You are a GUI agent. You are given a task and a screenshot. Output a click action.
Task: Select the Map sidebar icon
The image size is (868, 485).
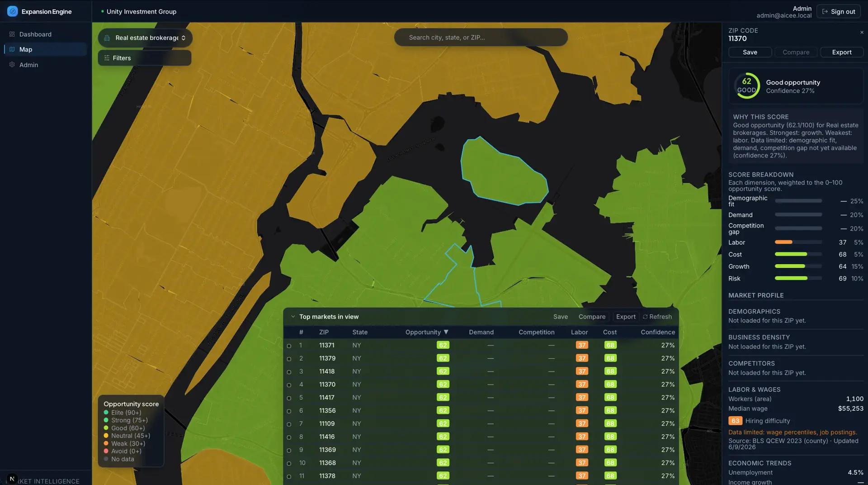12,49
